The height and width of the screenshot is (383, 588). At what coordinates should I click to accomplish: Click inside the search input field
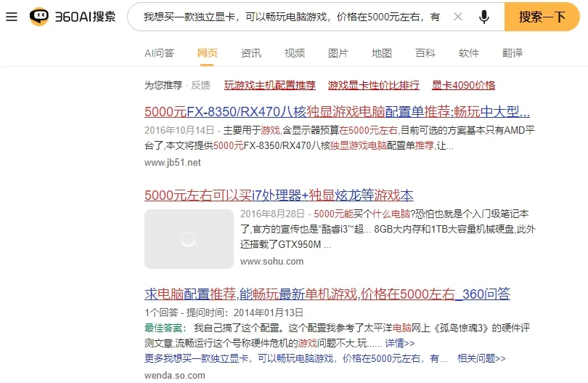[290, 17]
